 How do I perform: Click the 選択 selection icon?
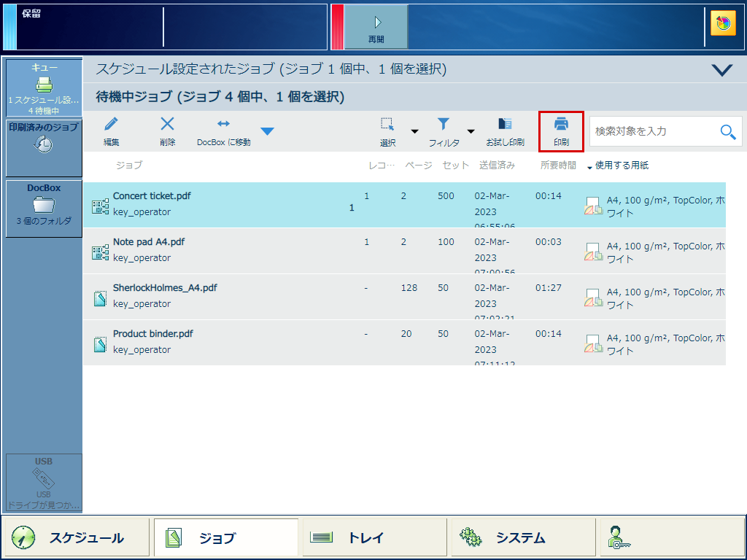click(387, 124)
